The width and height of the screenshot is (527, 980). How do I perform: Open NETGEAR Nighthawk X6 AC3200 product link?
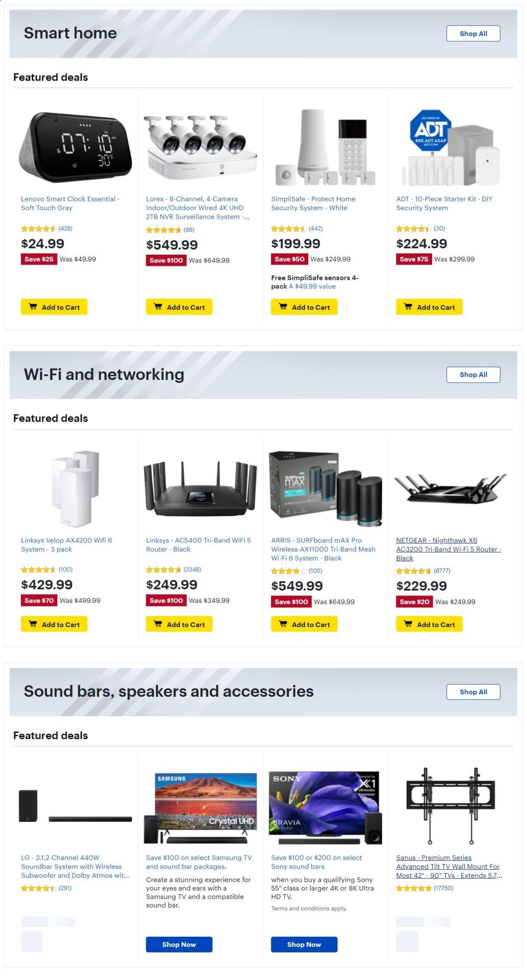449,549
